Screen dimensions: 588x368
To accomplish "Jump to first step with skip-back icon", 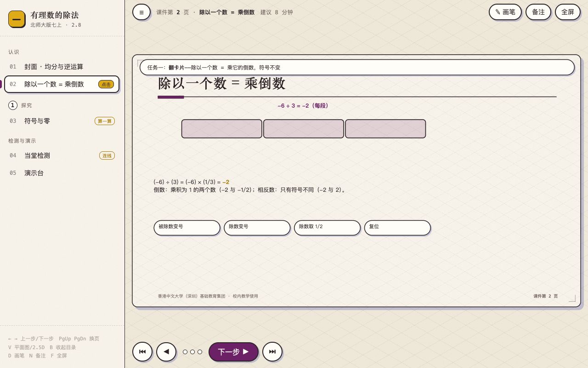I will (142, 352).
